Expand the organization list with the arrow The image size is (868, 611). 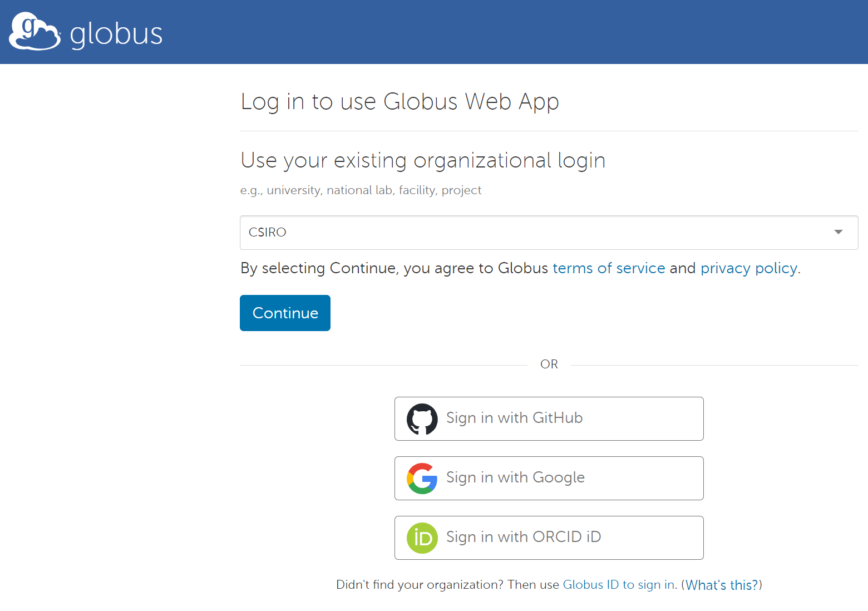click(x=838, y=232)
